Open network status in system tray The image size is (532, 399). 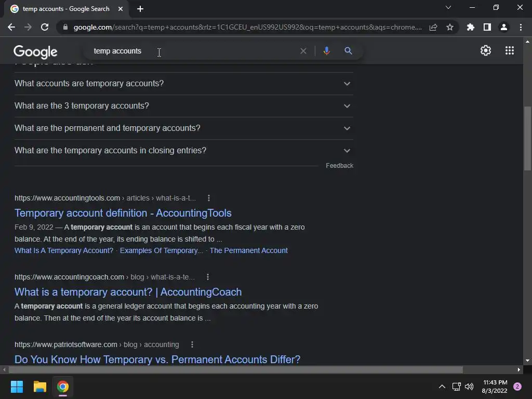tap(456, 387)
